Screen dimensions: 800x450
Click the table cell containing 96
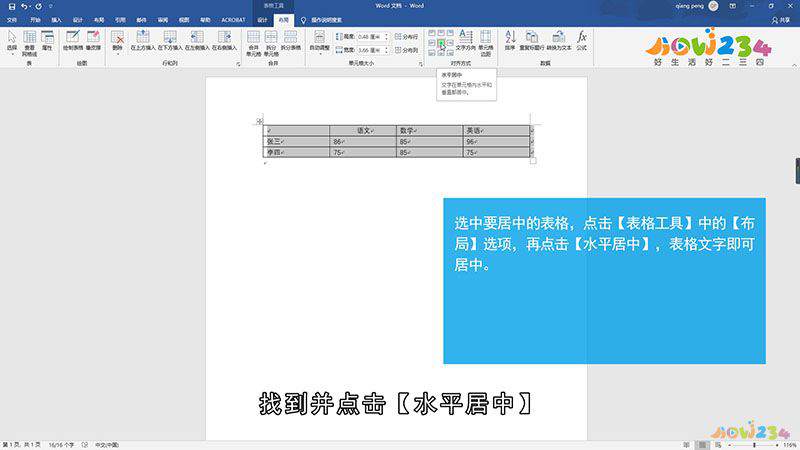coord(496,141)
